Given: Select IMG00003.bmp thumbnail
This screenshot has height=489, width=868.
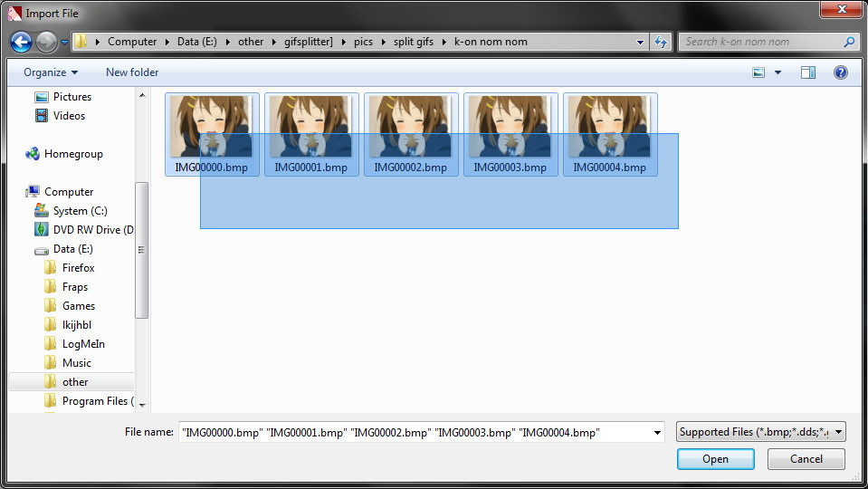Looking at the screenshot, I should 510,135.
